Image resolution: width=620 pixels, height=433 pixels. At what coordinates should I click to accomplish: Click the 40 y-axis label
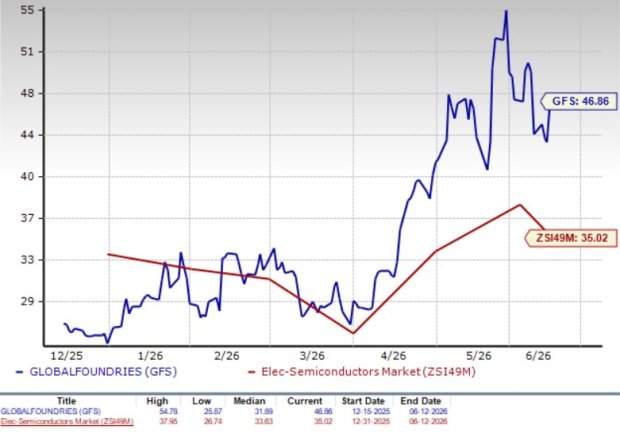pos(27,177)
